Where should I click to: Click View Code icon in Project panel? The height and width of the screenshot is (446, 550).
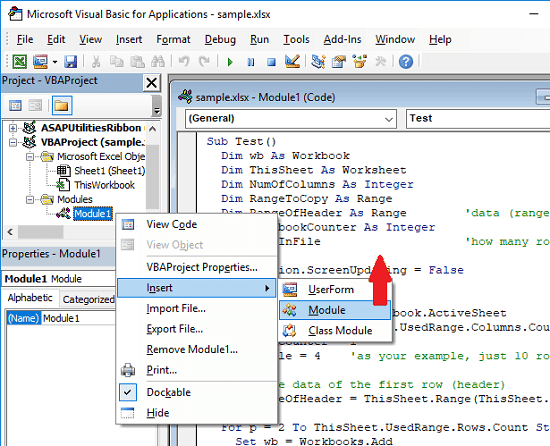[15, 106]
